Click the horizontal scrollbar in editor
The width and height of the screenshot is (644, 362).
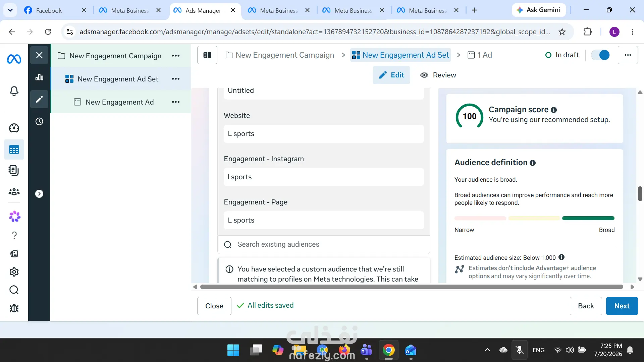pyautogui.click(x=412, y=287)
